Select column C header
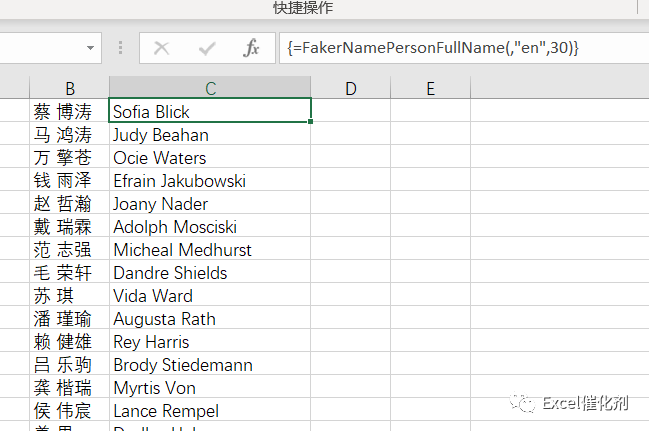The image size is (649, 431). click(x=210, y=89)
